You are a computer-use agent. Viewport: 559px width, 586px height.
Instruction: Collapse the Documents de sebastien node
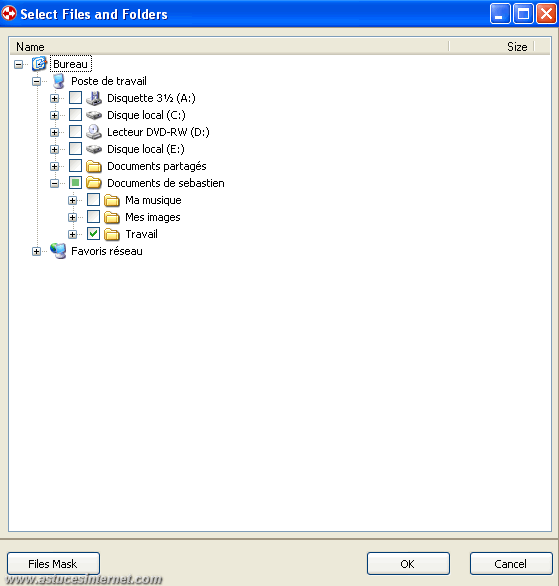tap(55, 183)
